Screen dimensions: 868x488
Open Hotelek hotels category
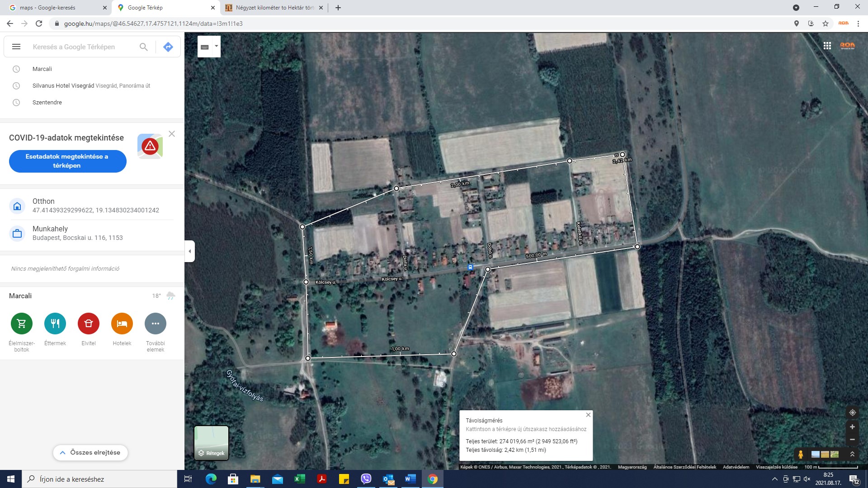coord(122,324)
